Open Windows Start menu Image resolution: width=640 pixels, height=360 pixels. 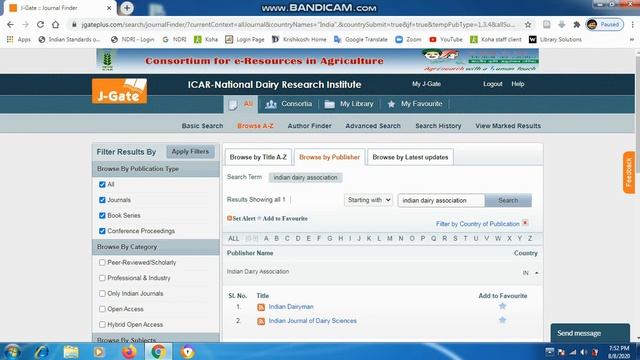pyautogui.click(x=12, y=351)
